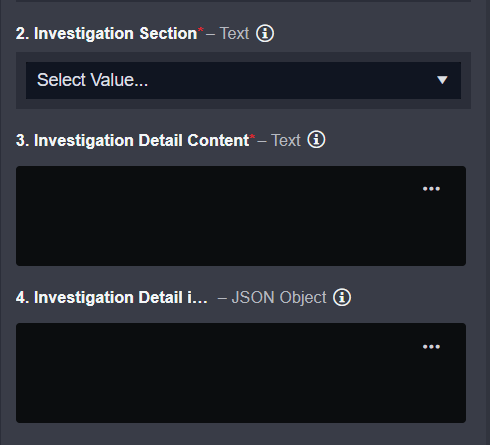Click info icon beside Investigation Detail Content

[316, 140]
